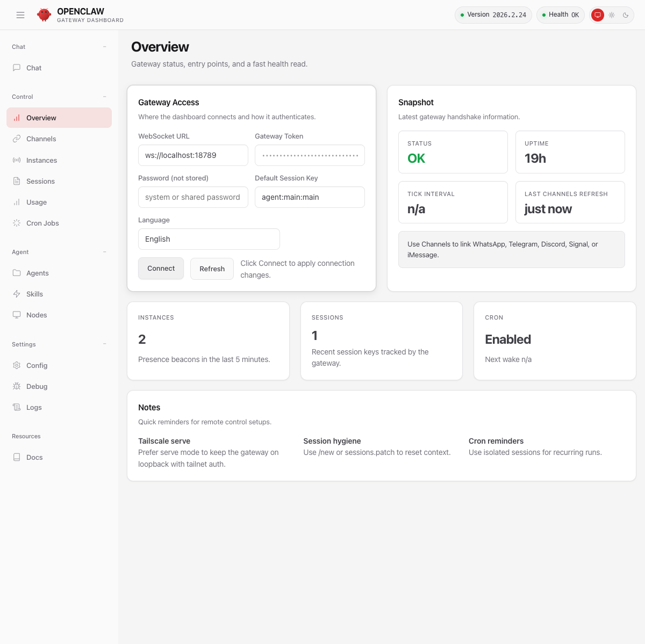This screenshot has height=644, width=645.
Task: Click the Channels link icon in sidebar
Action: [x=17, y=139]
